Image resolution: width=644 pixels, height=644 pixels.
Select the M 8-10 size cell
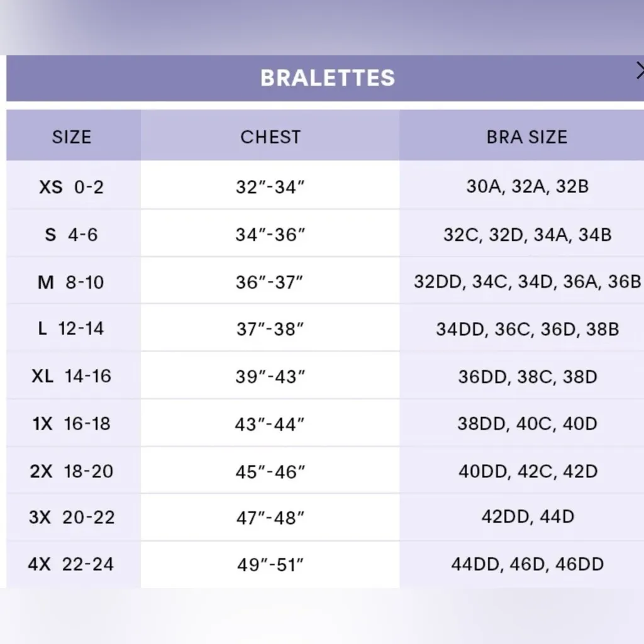[72, 282]
